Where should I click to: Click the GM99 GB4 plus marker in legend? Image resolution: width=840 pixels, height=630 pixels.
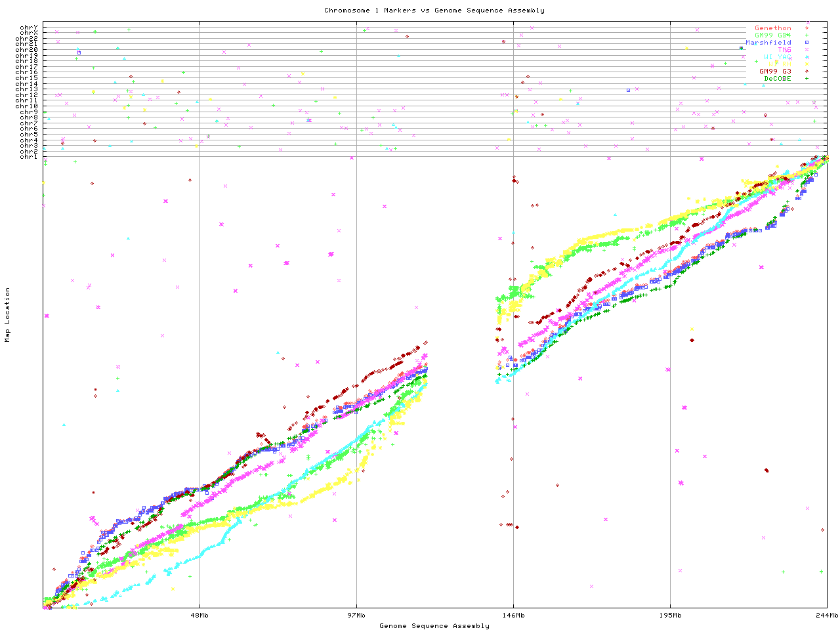807,35
